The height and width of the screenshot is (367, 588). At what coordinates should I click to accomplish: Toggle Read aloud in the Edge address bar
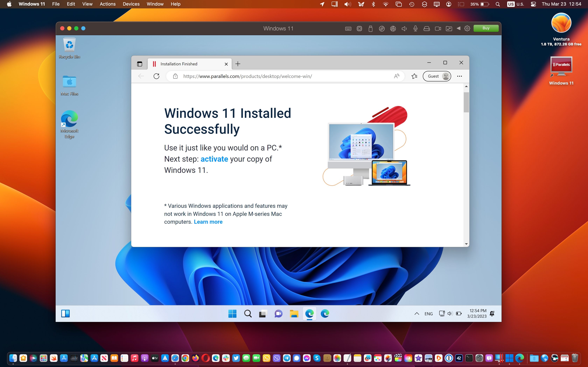(397, 76)
